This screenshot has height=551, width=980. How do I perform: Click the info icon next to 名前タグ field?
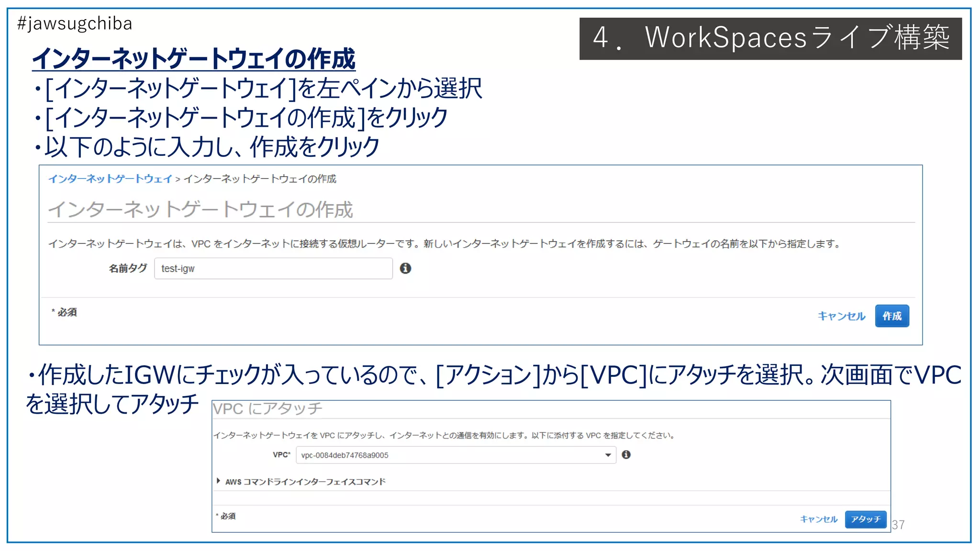(x=405, y=268)
